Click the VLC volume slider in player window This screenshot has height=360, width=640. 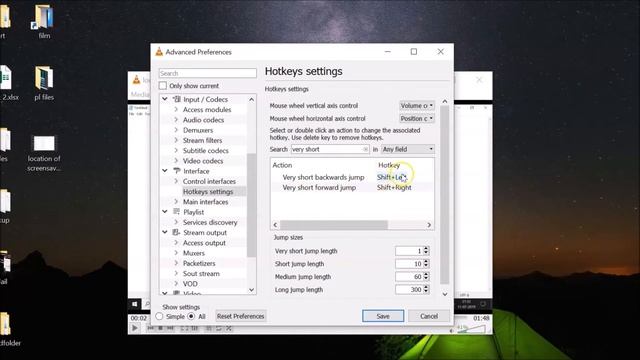[x=471, y=329]
